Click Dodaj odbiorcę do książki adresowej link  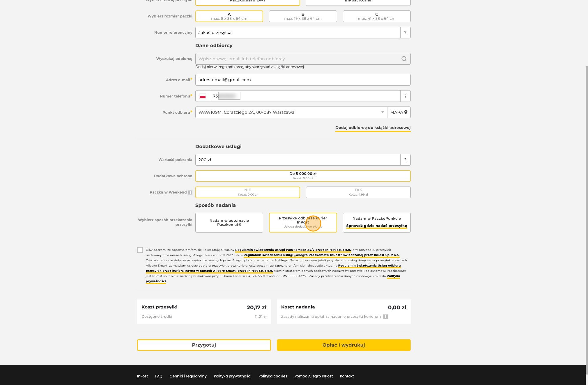tap(373, 128)
